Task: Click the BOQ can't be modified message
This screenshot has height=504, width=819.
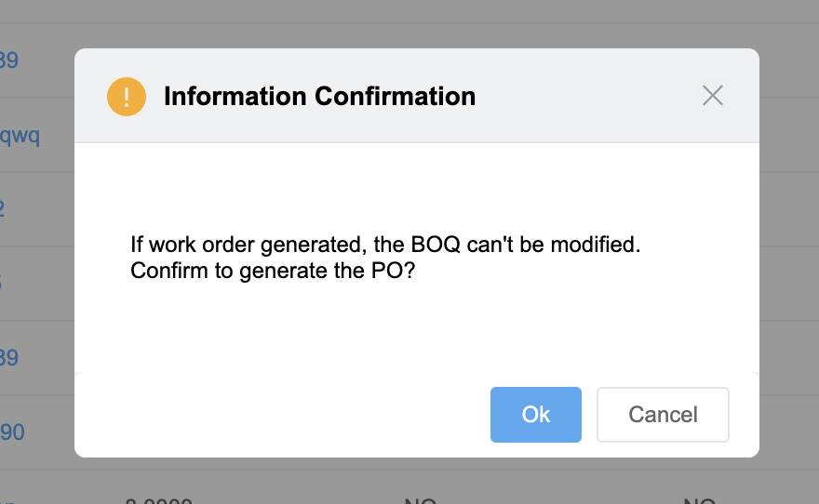Action: pos(385,245)
